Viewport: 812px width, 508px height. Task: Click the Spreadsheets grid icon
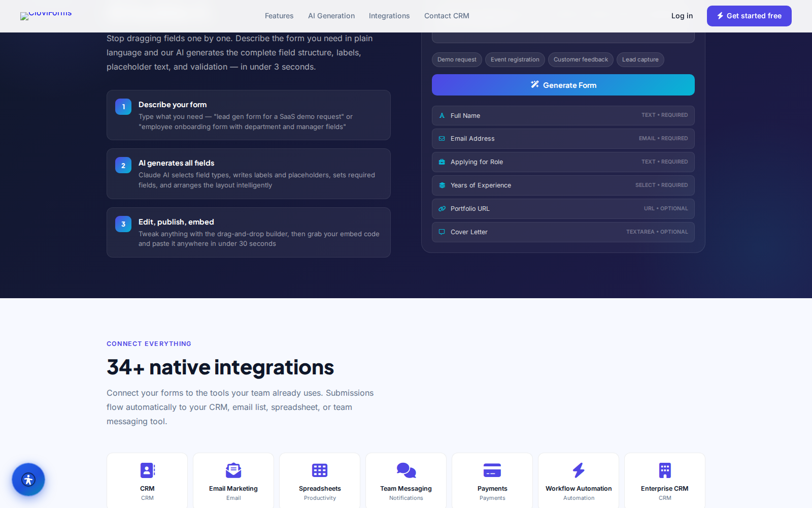tap(320, 470)
